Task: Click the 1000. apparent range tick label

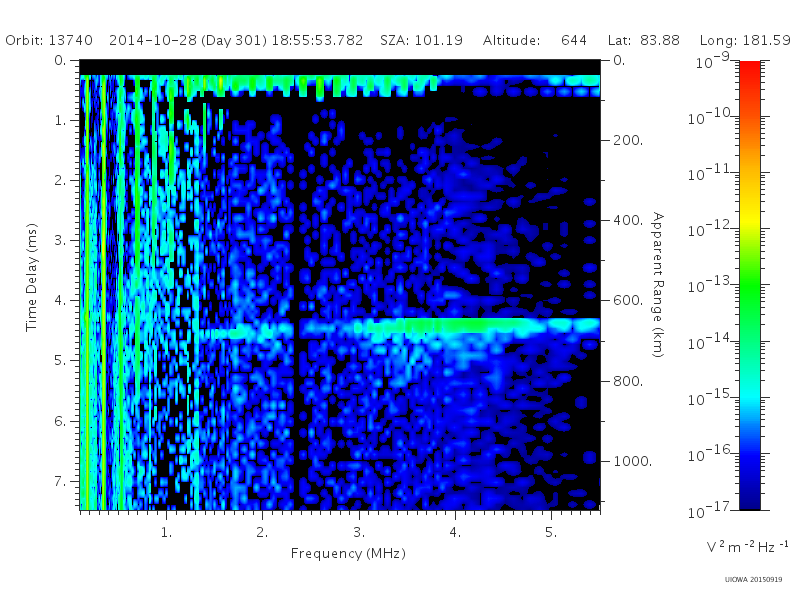Action: point(633,461)
